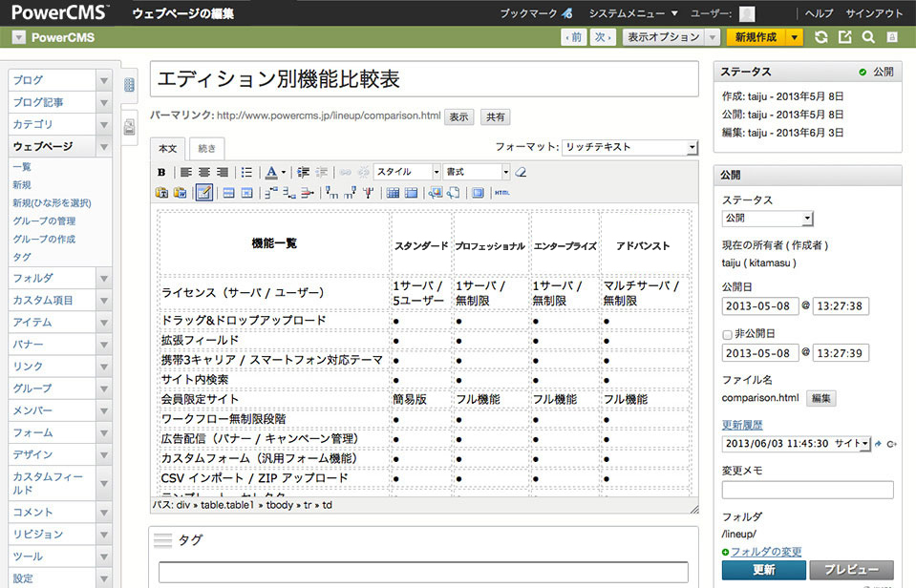Click the open-in-new-window icon
The height and width of the screenshot is (588, 916).
click(844, 37)
